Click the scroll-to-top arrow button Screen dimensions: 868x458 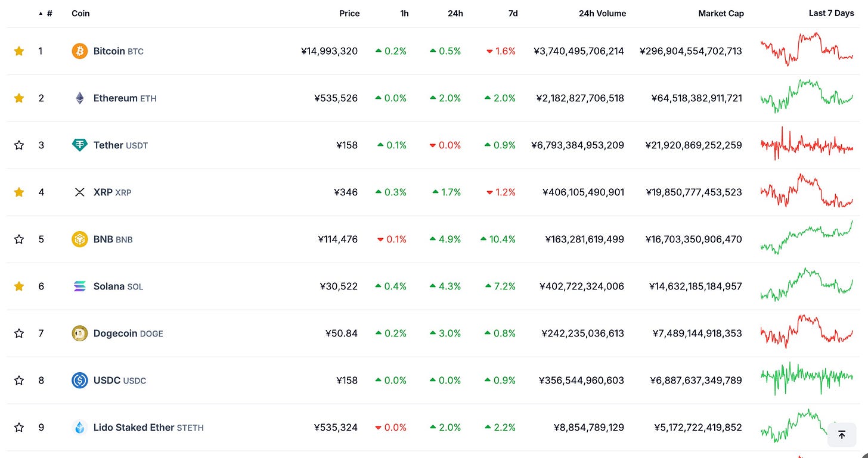[842, 435]
